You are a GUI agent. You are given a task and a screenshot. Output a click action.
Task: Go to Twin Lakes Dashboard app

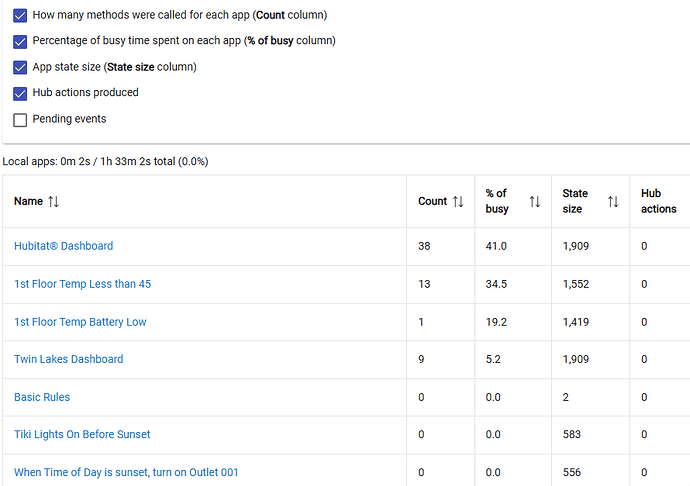pyautogui.click(x=68, y=359)
